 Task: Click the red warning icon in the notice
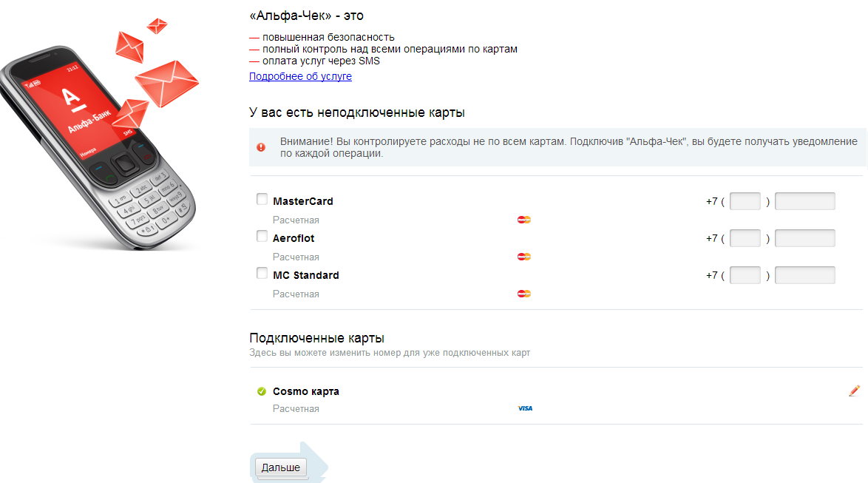[261, 147]
